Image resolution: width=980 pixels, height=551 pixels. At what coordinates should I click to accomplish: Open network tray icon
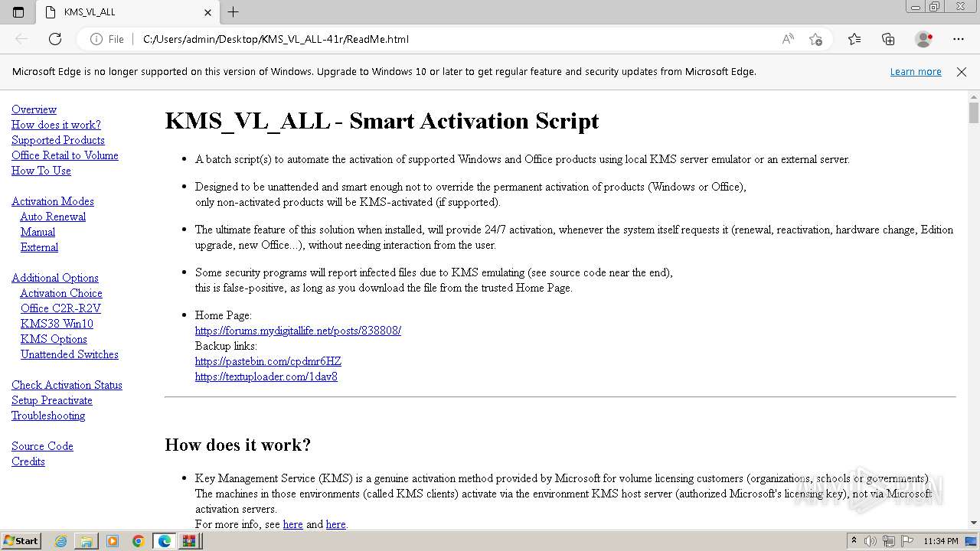(889, 541)
